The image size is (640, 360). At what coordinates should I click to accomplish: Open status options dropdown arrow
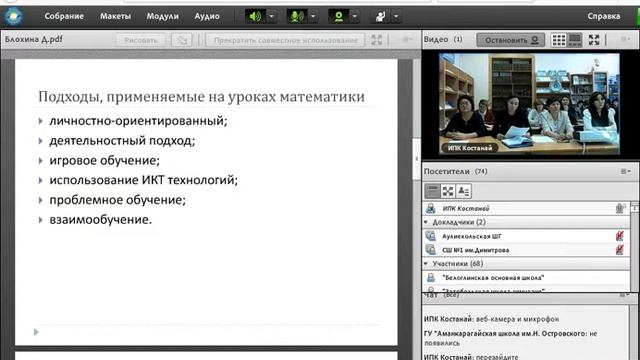coord(396,16)
